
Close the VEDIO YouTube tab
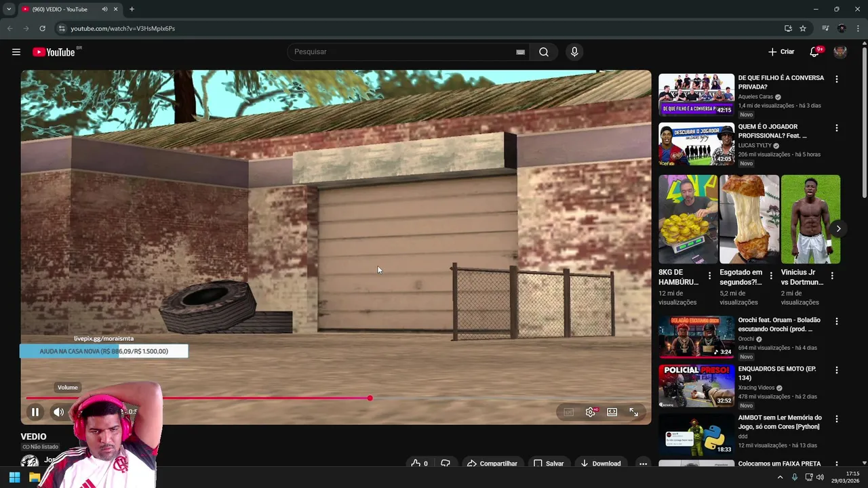coord(115,9)
